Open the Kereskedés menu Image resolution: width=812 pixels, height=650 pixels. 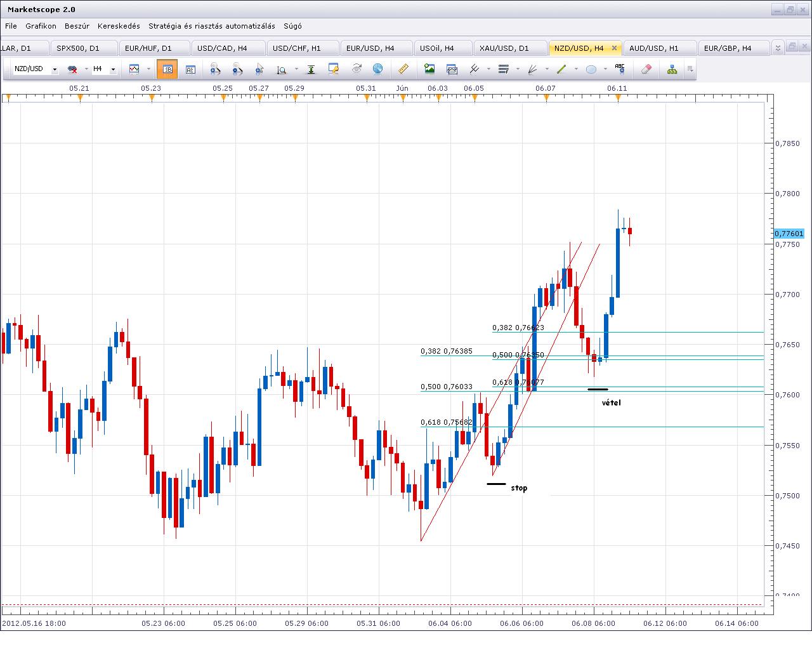click(119, 26)
